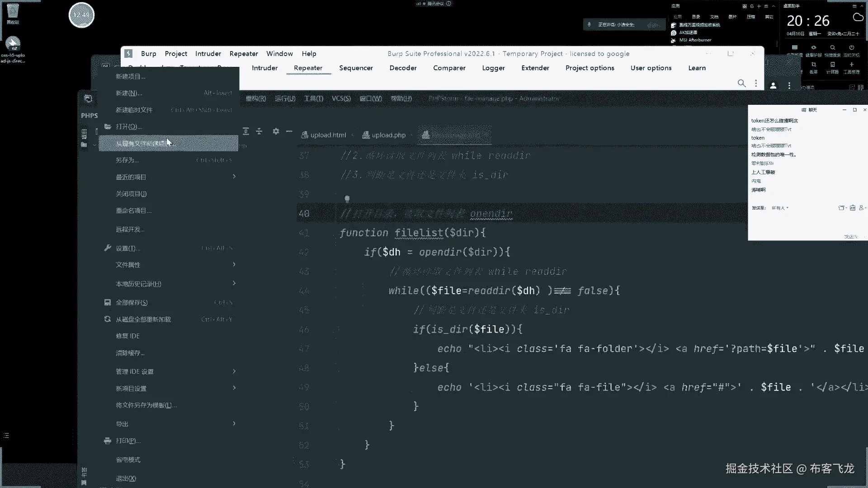Screen dimensions: 868x488
Task: Click the gear settings icon in project panel
Action: point(276,131)
